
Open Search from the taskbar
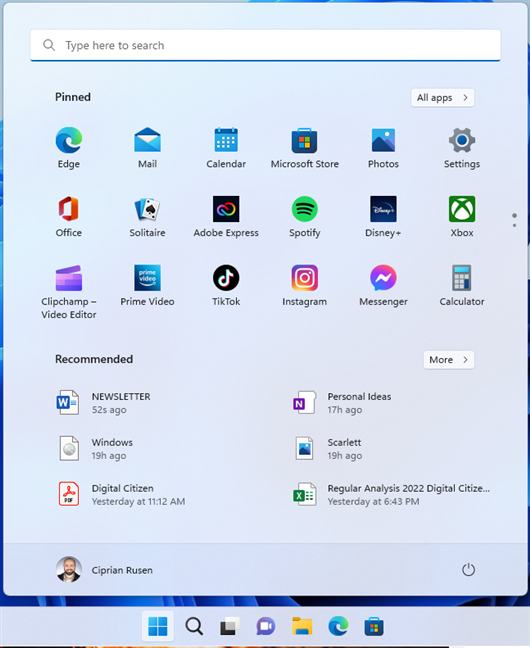tap(194, 627)
